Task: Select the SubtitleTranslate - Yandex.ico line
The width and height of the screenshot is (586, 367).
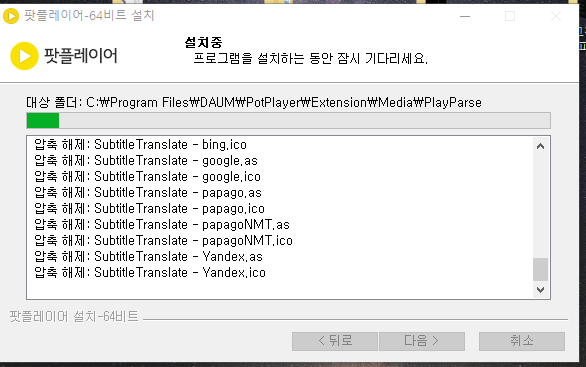Action: pyautogui.click(x=150, y=273)
